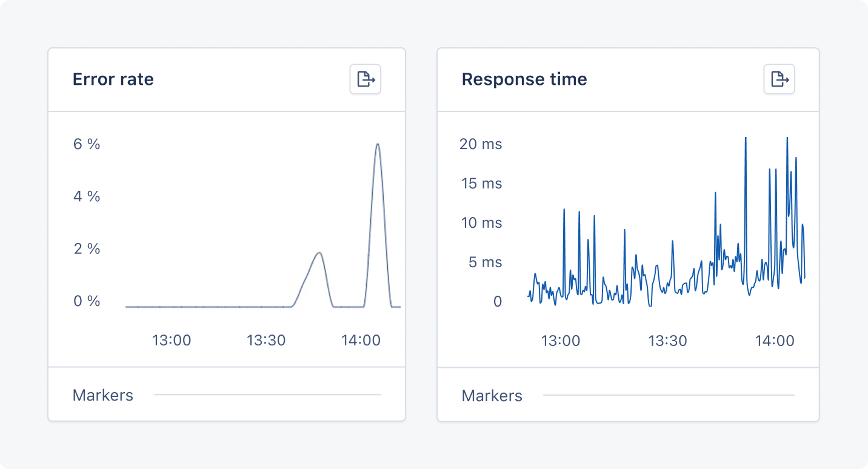Viewport: 868px width, 469px height.
Task: Click the 14:00 tick on Error rate chart
Action: pos(361,340)
